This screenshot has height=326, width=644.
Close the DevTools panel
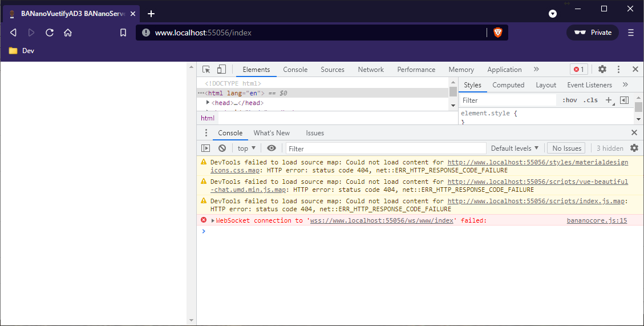(x=635, y=69)
